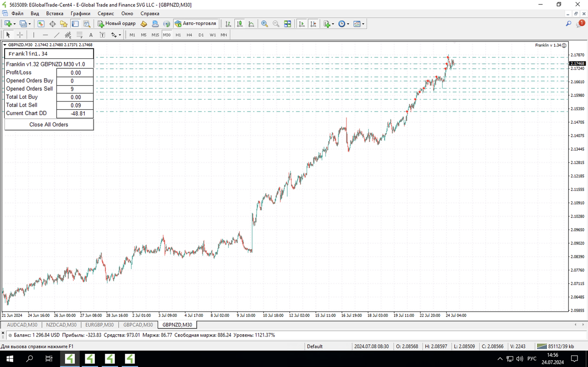The image size is (588, 367).
Task: Draw a horizontal line tool
Action: tap(45, 35)
